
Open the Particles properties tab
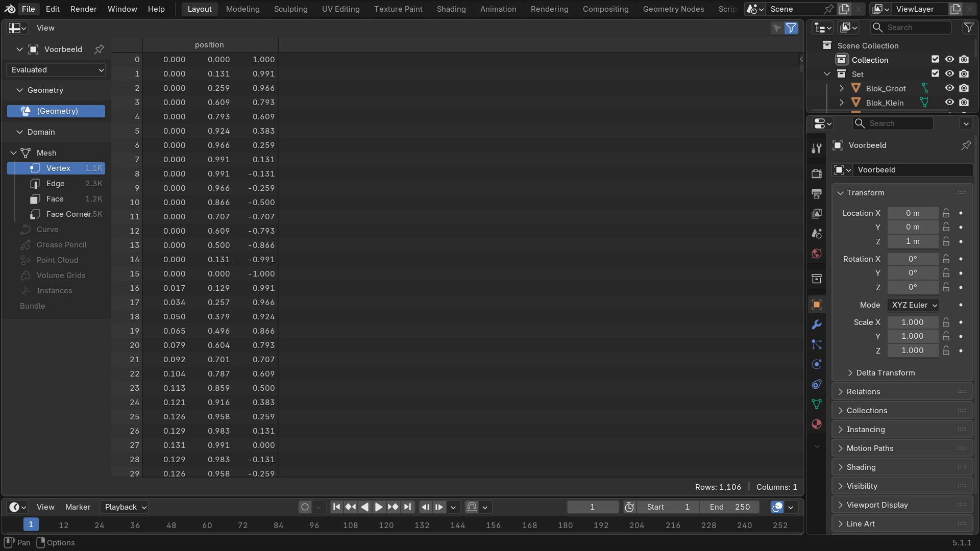click(817, 344)
